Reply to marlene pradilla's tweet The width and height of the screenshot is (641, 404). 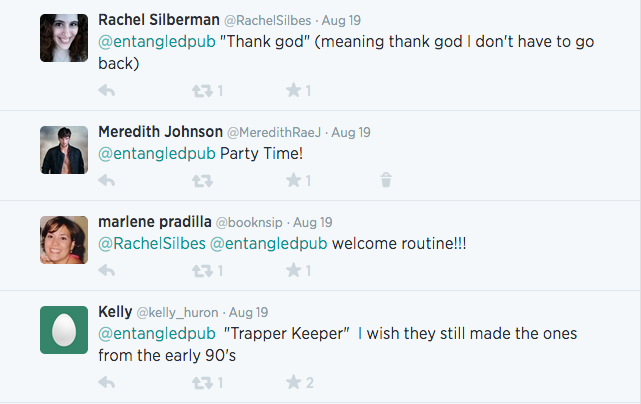point(107,271)
